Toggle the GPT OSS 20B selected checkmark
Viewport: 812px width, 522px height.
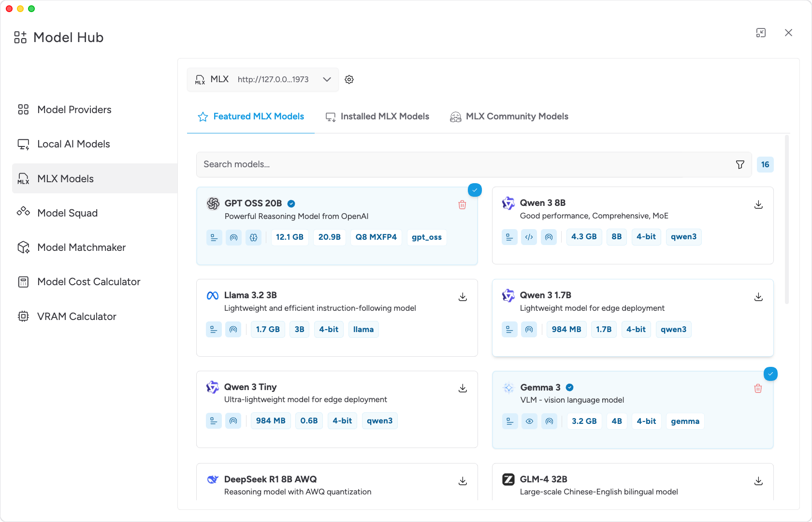click(475, 190)
